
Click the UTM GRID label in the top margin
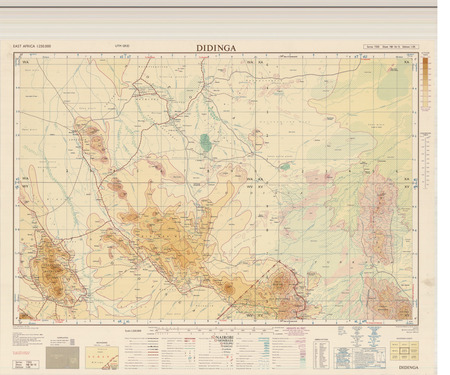point(122,46)
